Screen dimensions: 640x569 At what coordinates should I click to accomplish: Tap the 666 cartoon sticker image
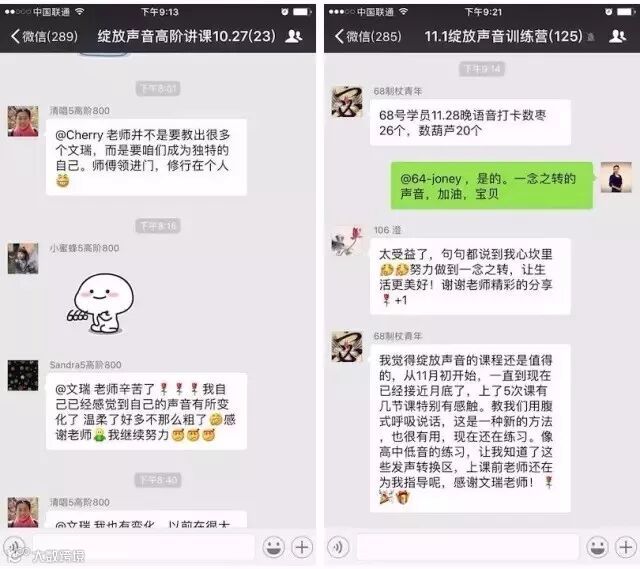click(x=100, y=303)
